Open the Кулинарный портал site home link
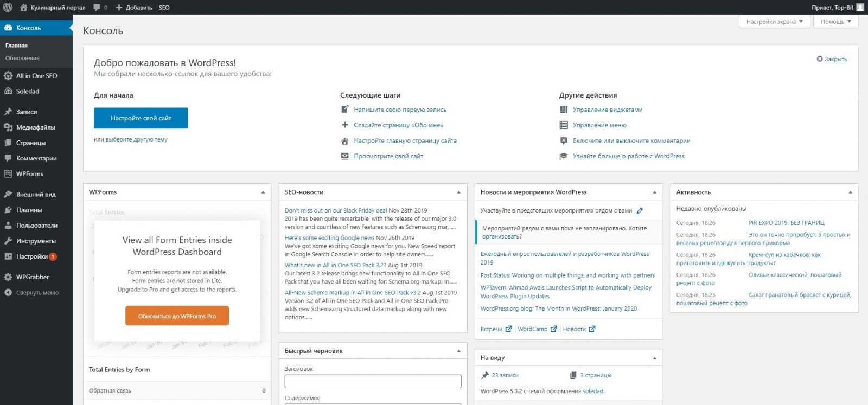Screen dimensions: 868x405 tap(53, 8)
